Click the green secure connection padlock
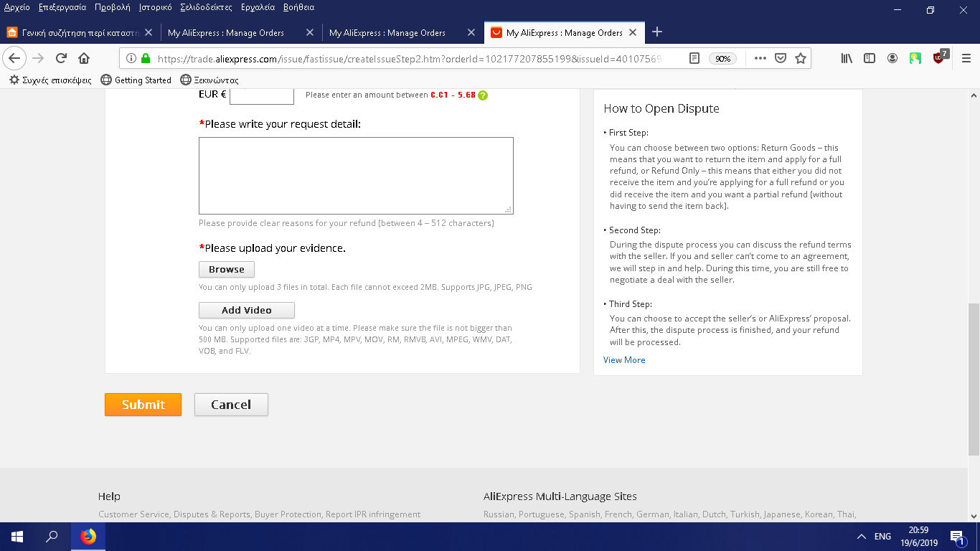980x551 pixels. [x=146, y=58]
